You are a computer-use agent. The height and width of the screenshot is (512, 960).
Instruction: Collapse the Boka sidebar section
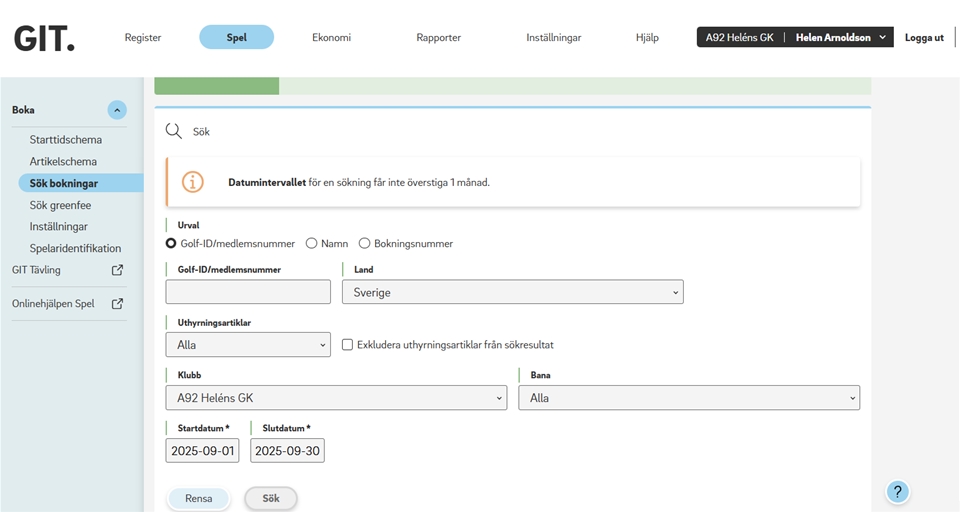click(117, 110)
